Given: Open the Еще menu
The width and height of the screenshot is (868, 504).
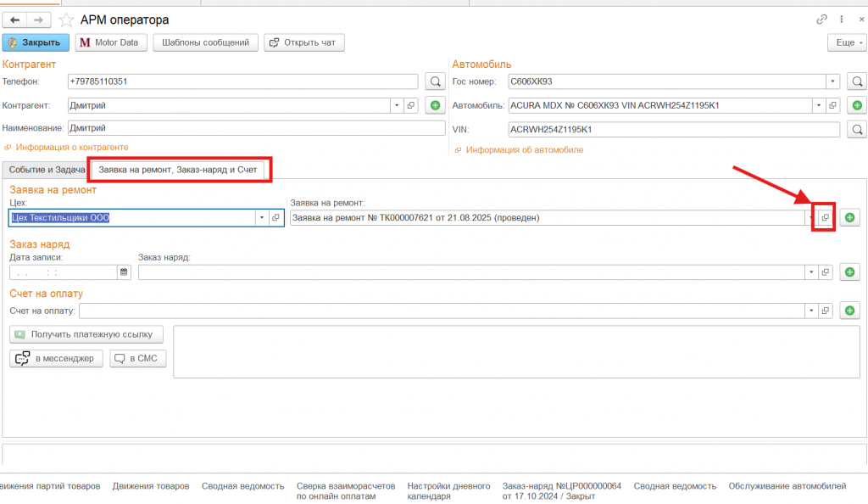Looking at the screenshot, I should (845, 42).
